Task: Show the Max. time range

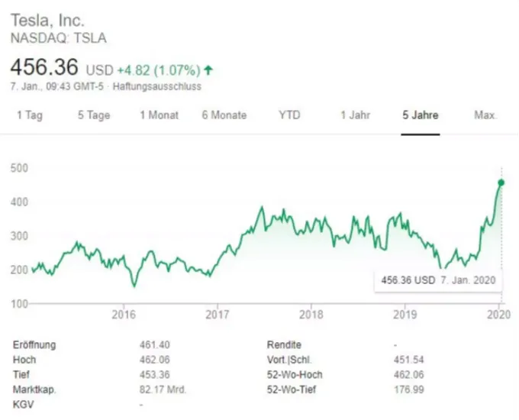Action: (485, 115)
